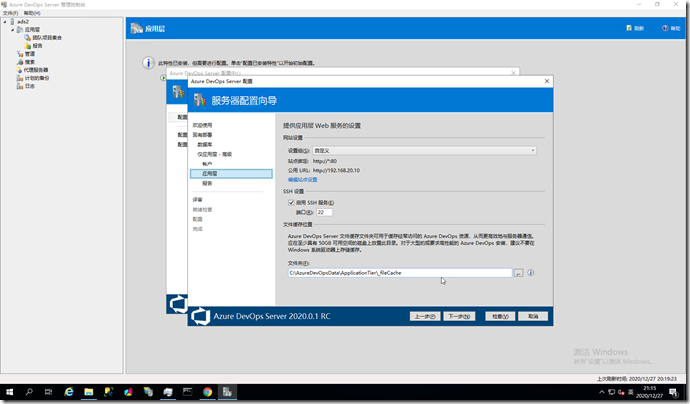Collapse the 应用层 tree node
The height and width of the screenshot is (404, 690).
[x=13, y=29]
